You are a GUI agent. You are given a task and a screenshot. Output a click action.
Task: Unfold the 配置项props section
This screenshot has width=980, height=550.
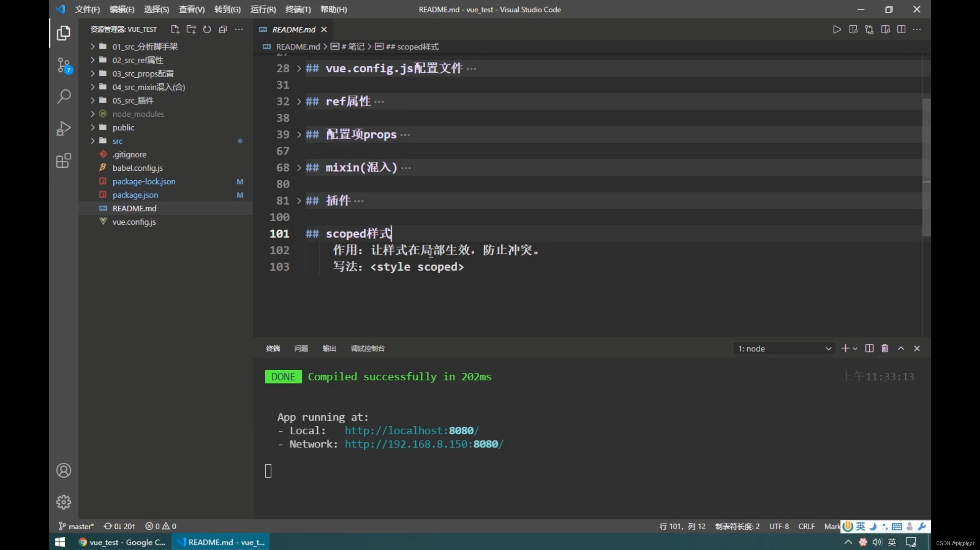pos(299,135)
